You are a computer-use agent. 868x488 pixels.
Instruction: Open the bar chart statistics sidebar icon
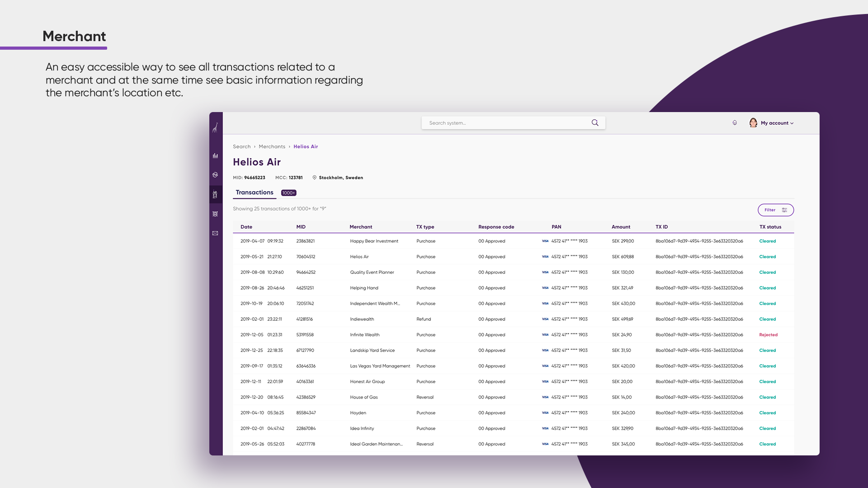pyautogui.click(x=216, y=155)
